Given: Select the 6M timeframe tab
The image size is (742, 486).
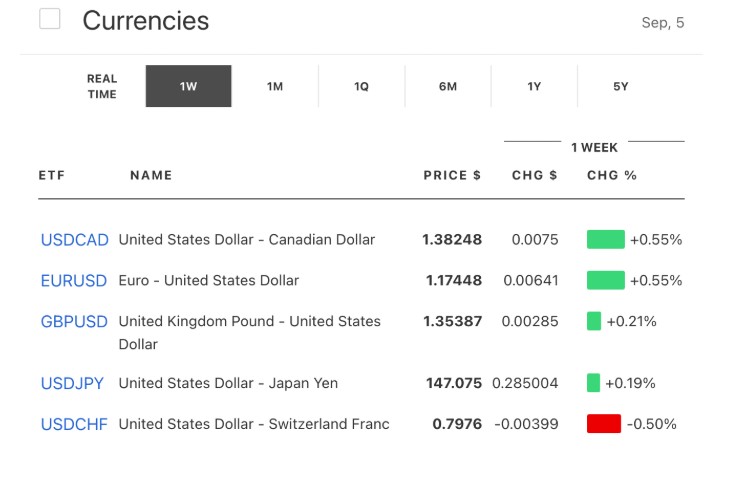Looking at the screenshot, I should tap(448, 86).
